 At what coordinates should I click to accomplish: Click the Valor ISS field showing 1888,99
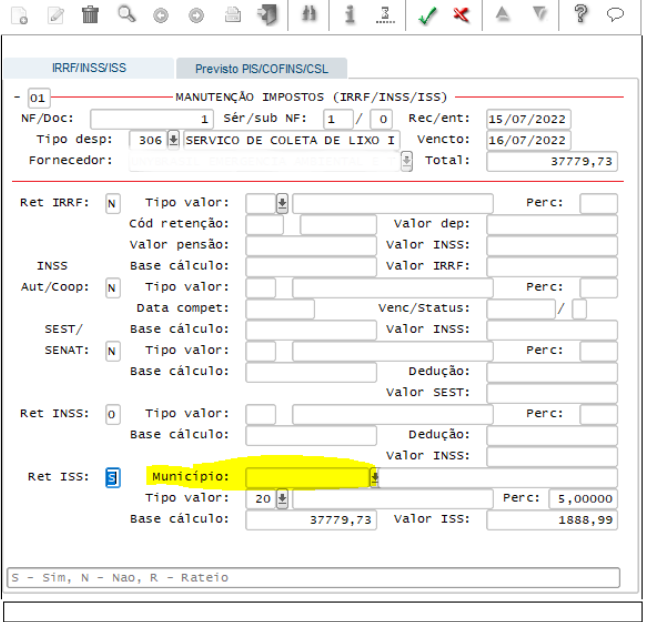[x=552, y=520]
